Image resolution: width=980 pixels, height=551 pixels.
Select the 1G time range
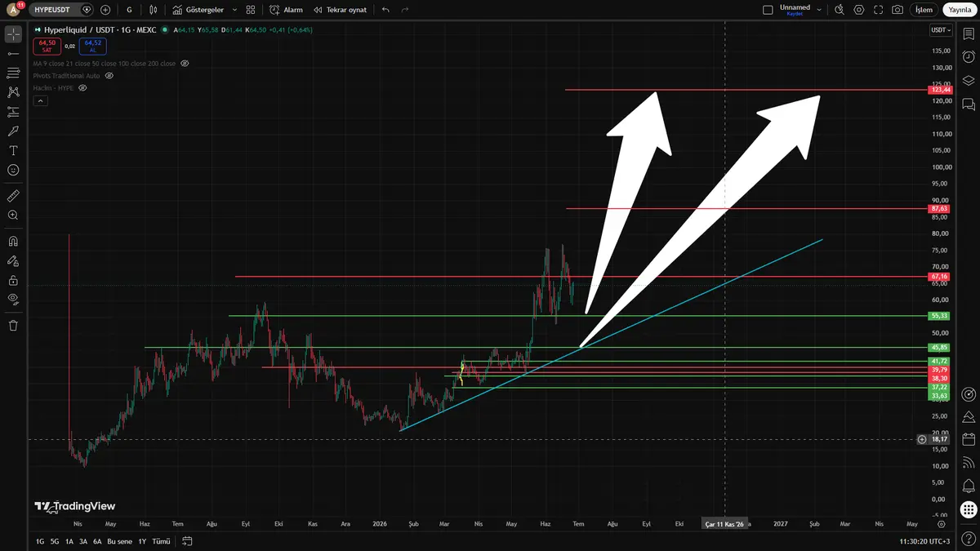click(x=40, y=541)
